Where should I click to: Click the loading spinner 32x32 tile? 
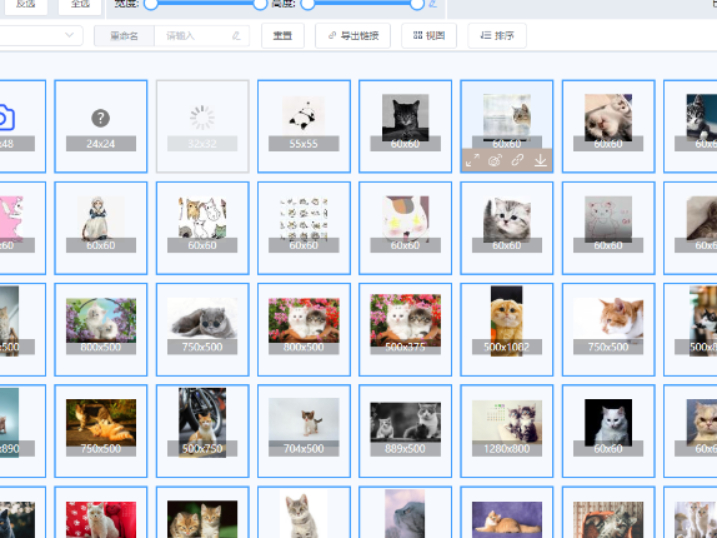203,127
